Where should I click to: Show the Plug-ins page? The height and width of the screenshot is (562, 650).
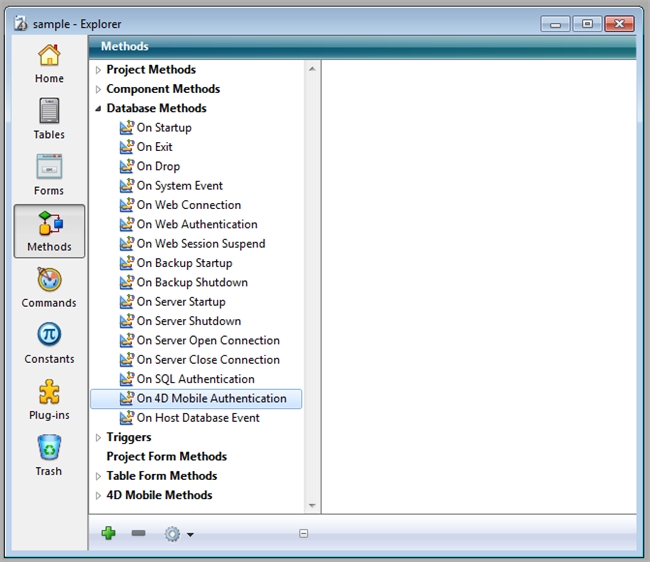coord(49,400)
